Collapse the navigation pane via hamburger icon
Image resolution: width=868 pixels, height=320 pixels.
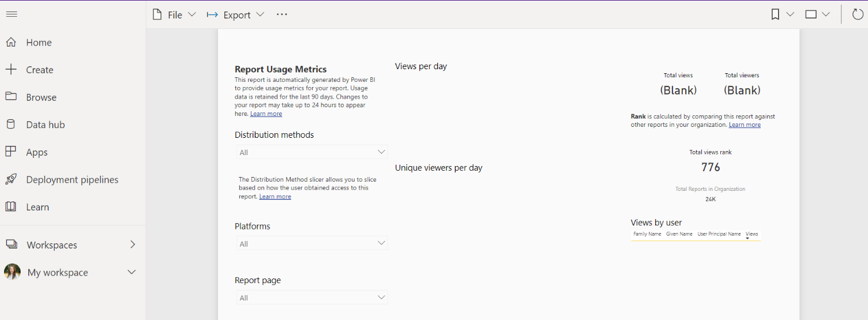12,14
